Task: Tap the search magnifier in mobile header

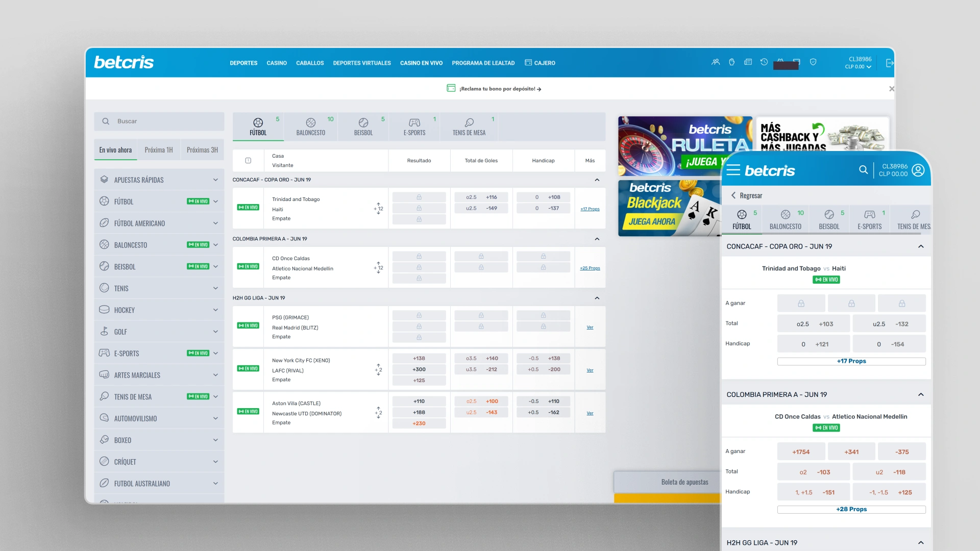Action: click(x=863, y=169)
